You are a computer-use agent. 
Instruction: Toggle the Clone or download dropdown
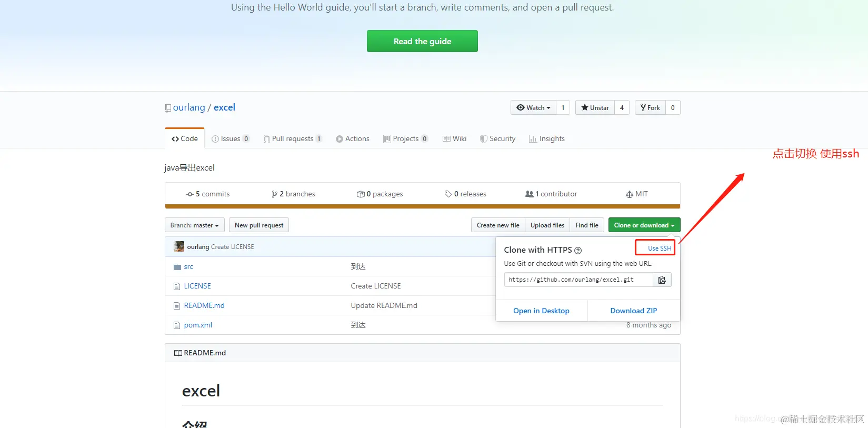[644, 225]
